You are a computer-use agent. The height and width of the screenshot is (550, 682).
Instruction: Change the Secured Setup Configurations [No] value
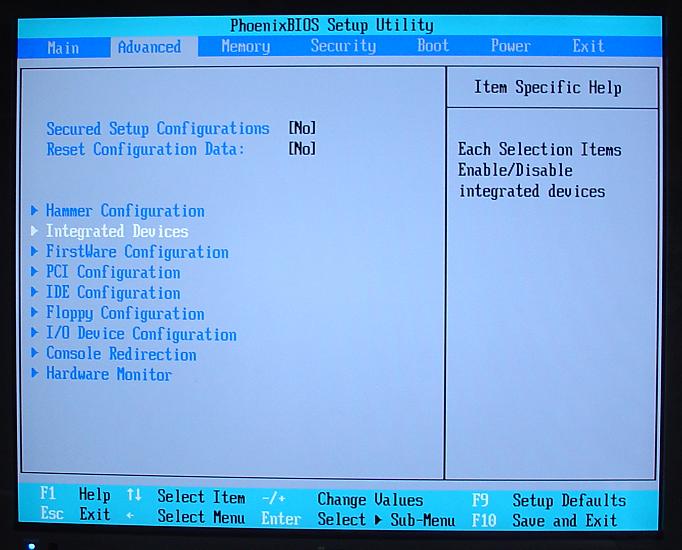click(302, 128)
